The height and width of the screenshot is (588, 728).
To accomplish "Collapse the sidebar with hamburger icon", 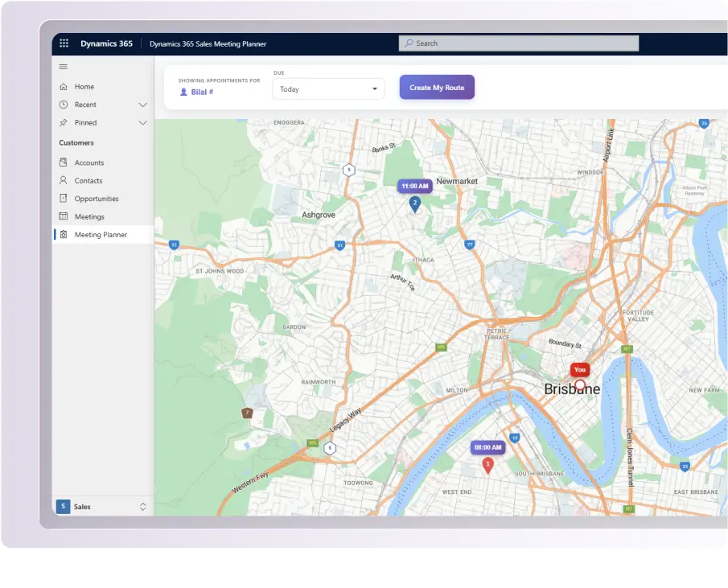I will click(63, 67).
